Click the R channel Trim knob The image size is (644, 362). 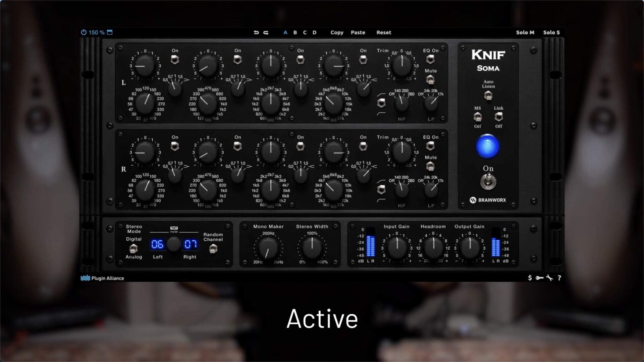tap(401, 152)
